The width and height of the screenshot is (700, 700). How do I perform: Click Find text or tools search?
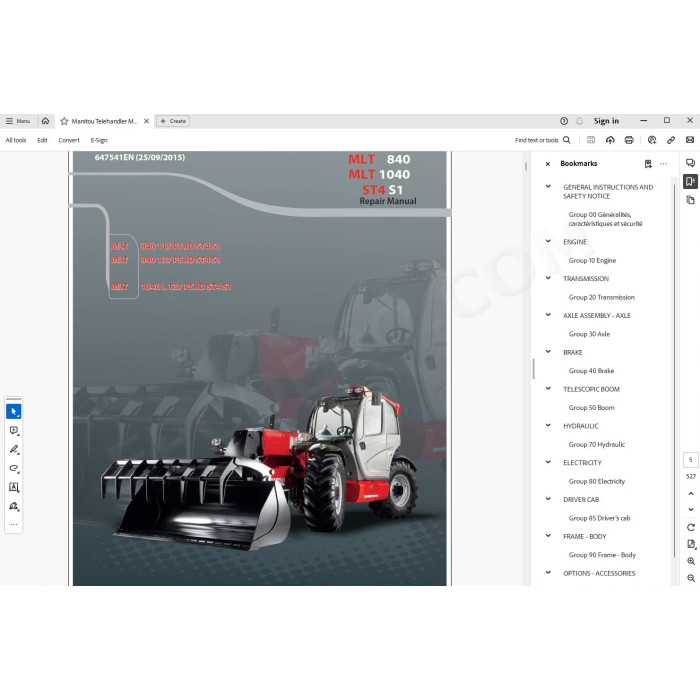point(536,140)
